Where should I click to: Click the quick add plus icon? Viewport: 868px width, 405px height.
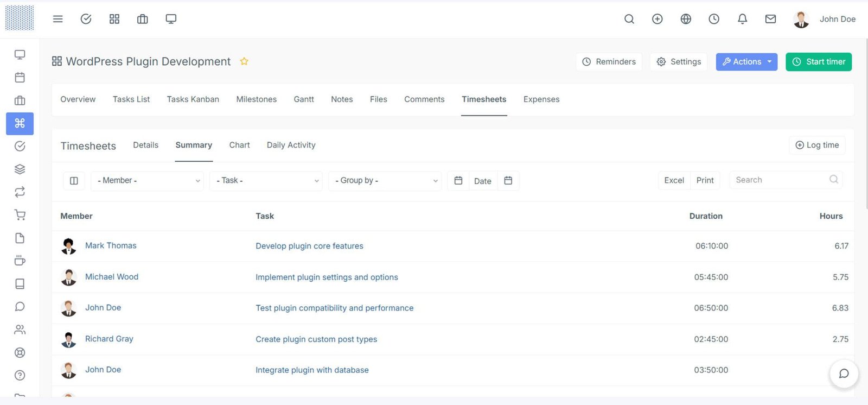(x=658, y=19)
